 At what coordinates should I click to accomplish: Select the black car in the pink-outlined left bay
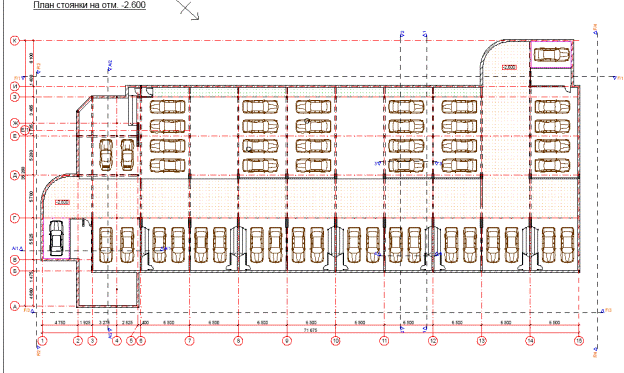56,238
